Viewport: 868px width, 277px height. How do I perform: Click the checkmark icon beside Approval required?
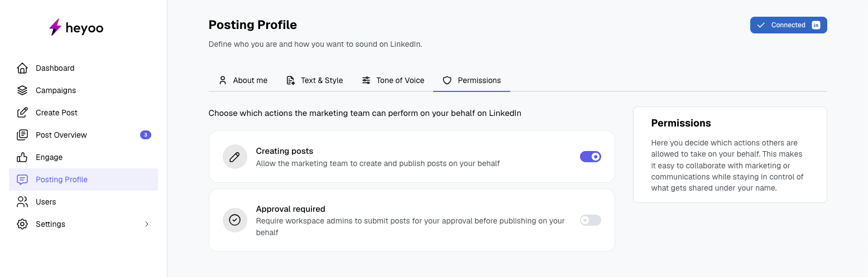pos(235,220)
